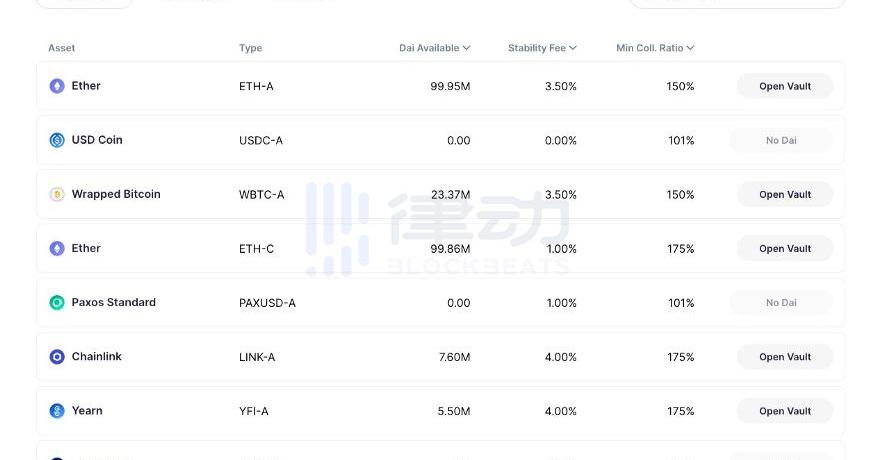875x460 pixels.
Task: Select the Chainlink asset name
Action: pos(97,357)
